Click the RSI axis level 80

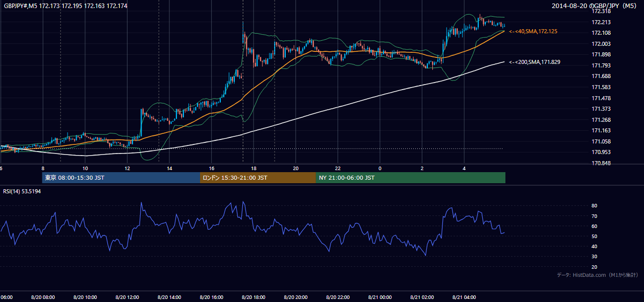[595, 206]
